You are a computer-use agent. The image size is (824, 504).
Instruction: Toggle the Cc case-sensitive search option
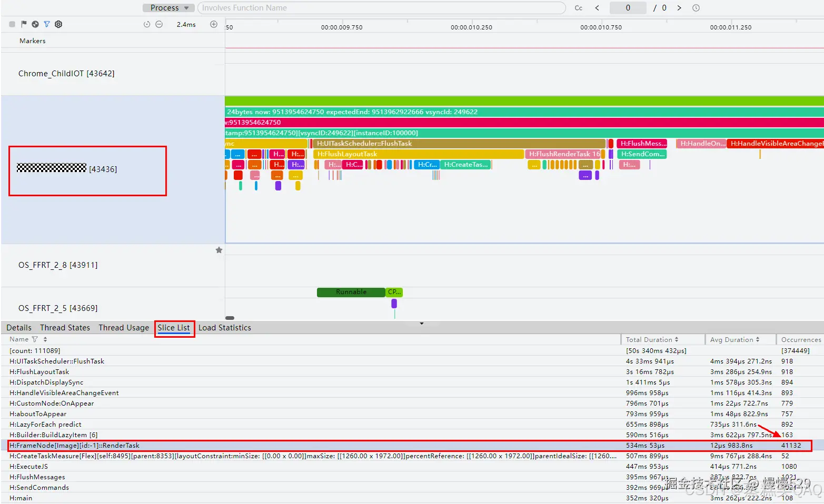(578, 8)
